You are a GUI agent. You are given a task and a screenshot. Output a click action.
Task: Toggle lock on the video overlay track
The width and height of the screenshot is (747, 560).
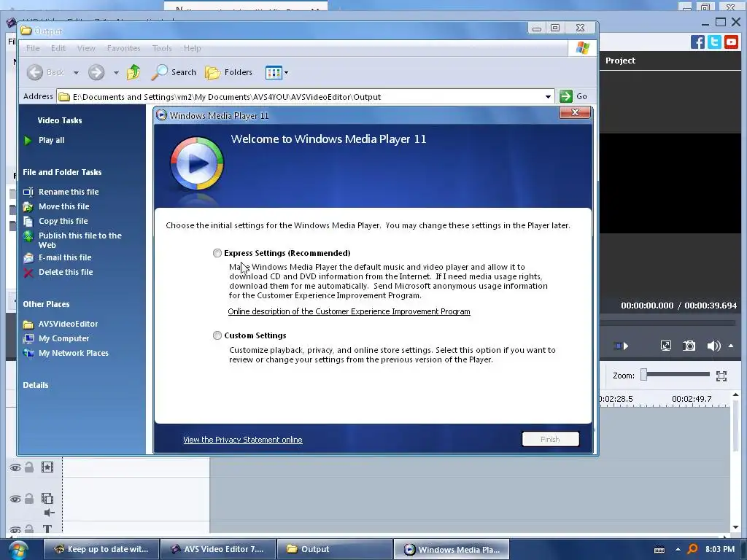point(29,499)
